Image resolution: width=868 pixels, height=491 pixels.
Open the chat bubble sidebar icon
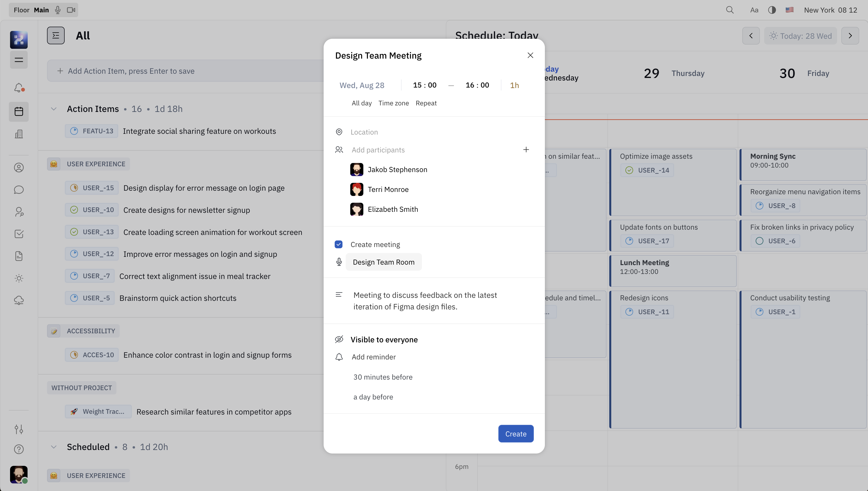[x=19, y=190]
